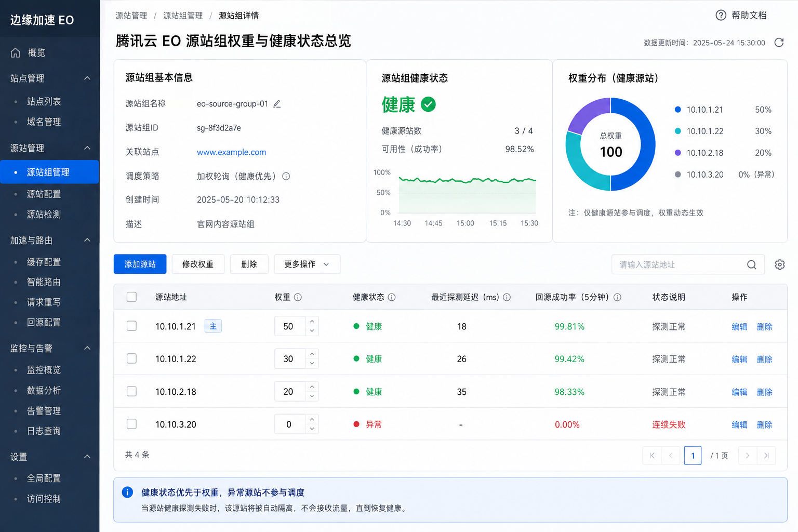Click the weight input for 10.10.3.20
Screen dimensions: 798x532
[289, 424]
